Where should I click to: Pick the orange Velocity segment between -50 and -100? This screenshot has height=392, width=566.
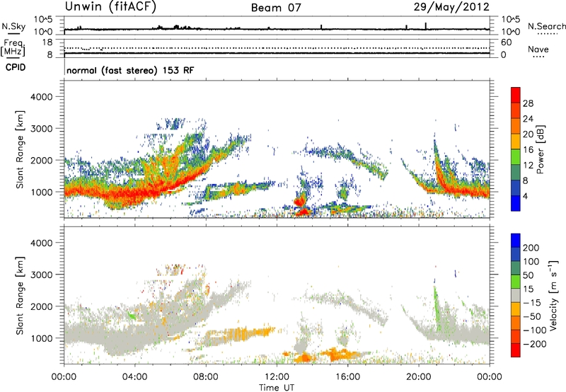516,323
